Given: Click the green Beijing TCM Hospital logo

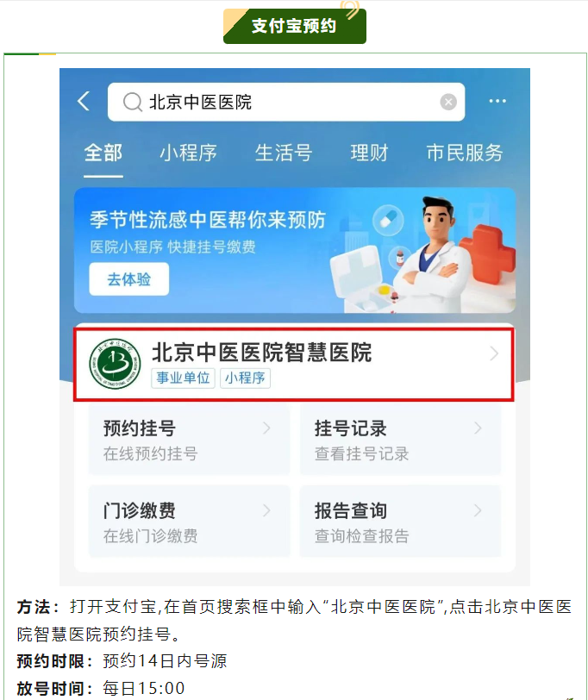Looking at the screenshot, I should click(x=115, y=364).
